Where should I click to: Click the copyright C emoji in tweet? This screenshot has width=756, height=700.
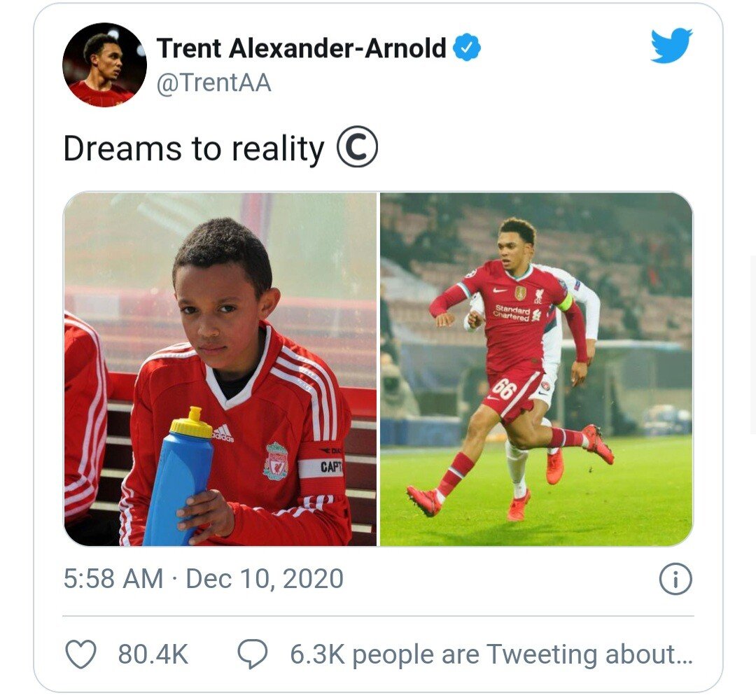(357, 147)
